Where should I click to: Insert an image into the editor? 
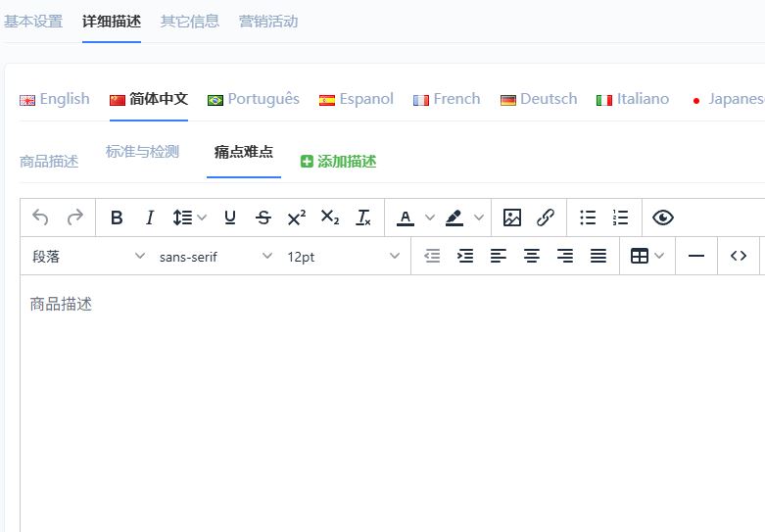[512, 218]
